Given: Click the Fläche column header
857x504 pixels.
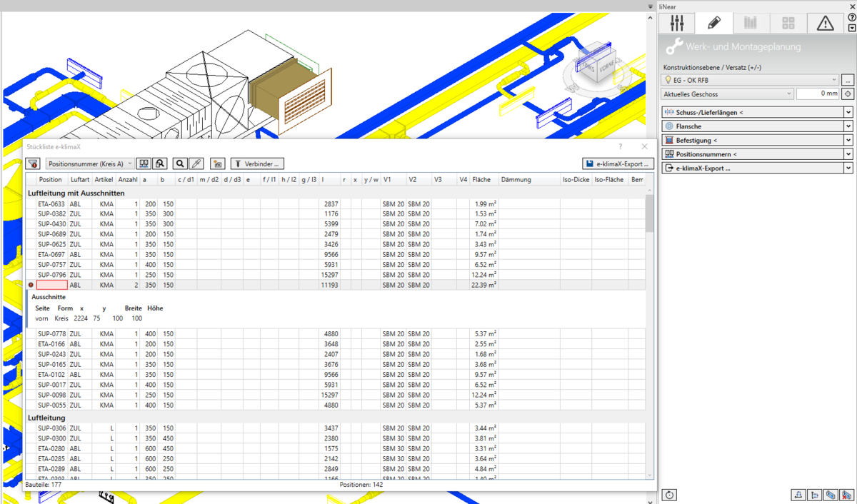Looking at the screenshot, I should click(x=481, y=180).
